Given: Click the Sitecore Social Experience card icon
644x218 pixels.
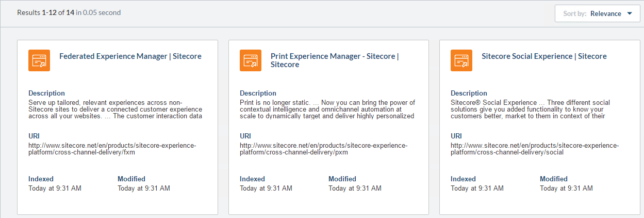Looking at the screenshot, I should pyautogui.click(x=461, y=60).
